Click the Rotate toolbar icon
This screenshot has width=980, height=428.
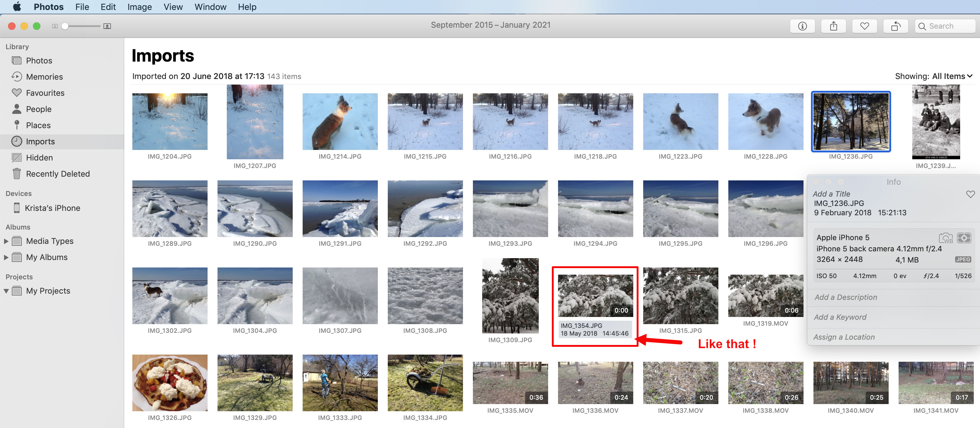pyautogui.click(x=895, y=26)
